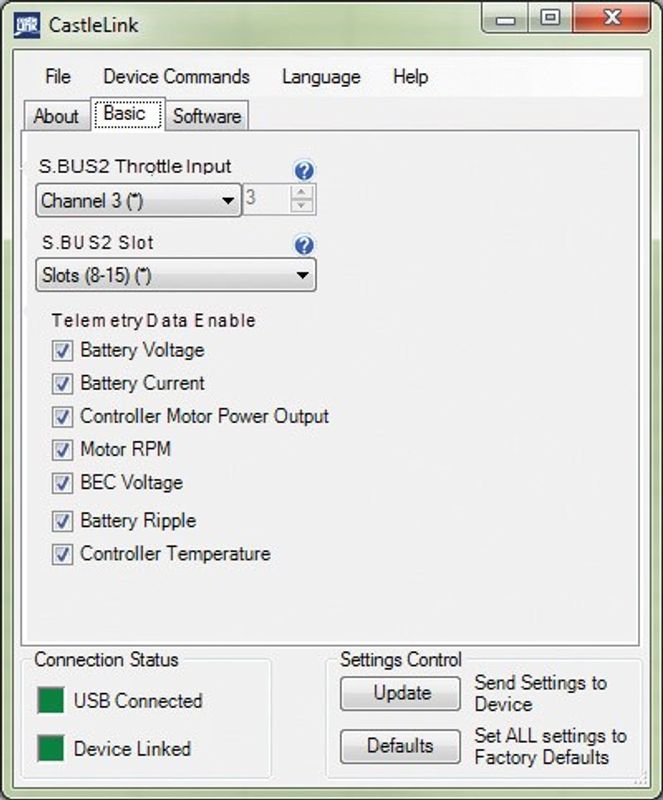Click 'Send Settings to Device' text

pyautogui.click(x=541, y=693)
